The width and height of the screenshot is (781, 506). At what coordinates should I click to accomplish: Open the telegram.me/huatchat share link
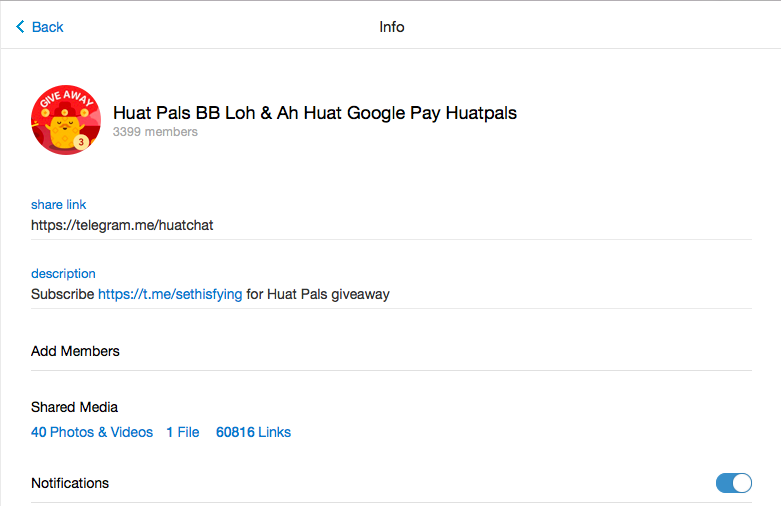(x=122, y=225)
